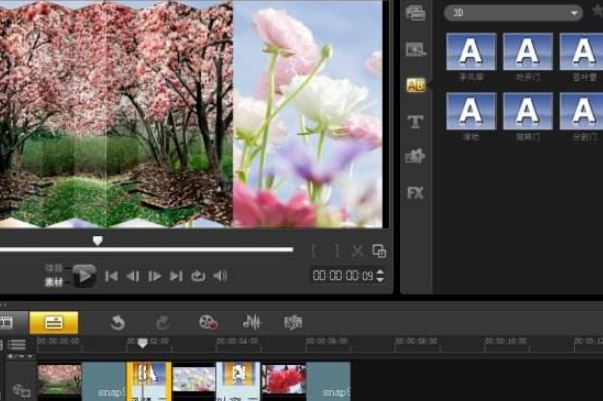The width and height of the screenshot is (603, 401).
Task: Set mark-out point with right bracket
Action: pos(337,251)
